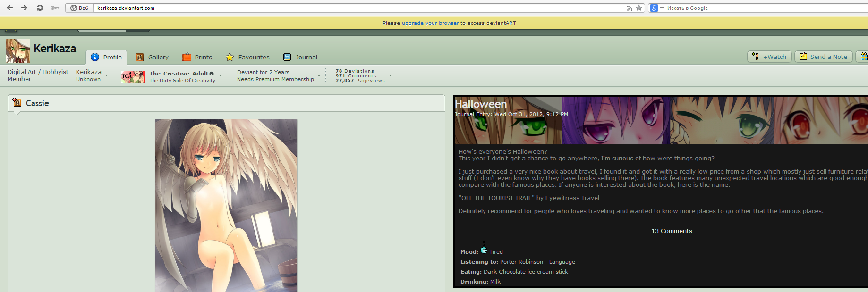Switch to the Journal tab
Screen dimensions: 868x292
point(300,57)
